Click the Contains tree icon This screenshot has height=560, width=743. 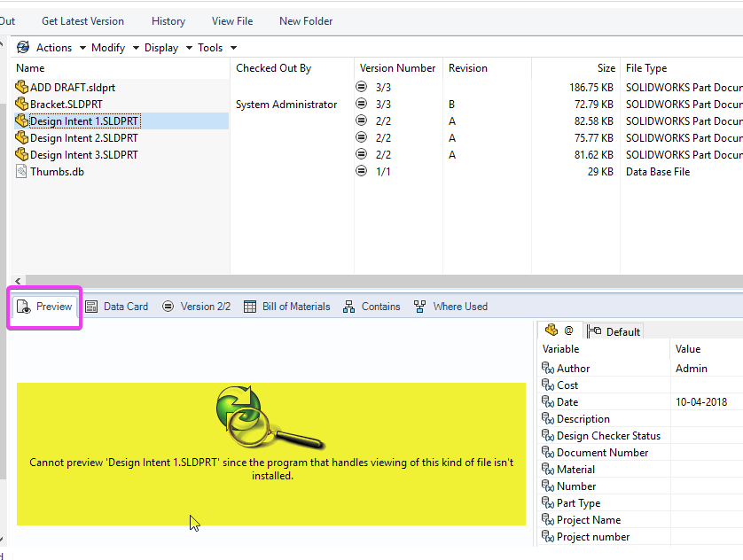point(348,307)
